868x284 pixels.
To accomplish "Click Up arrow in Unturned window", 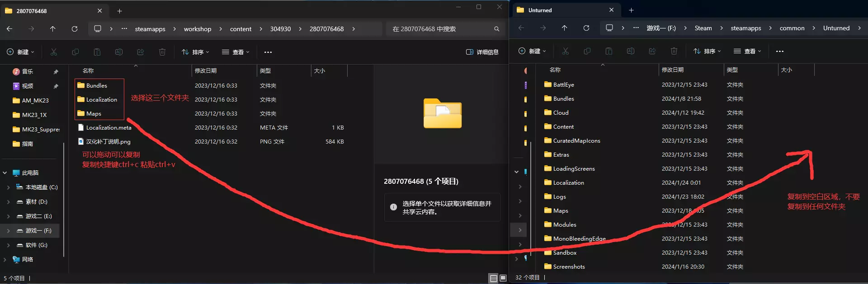I will coord(565,28).
